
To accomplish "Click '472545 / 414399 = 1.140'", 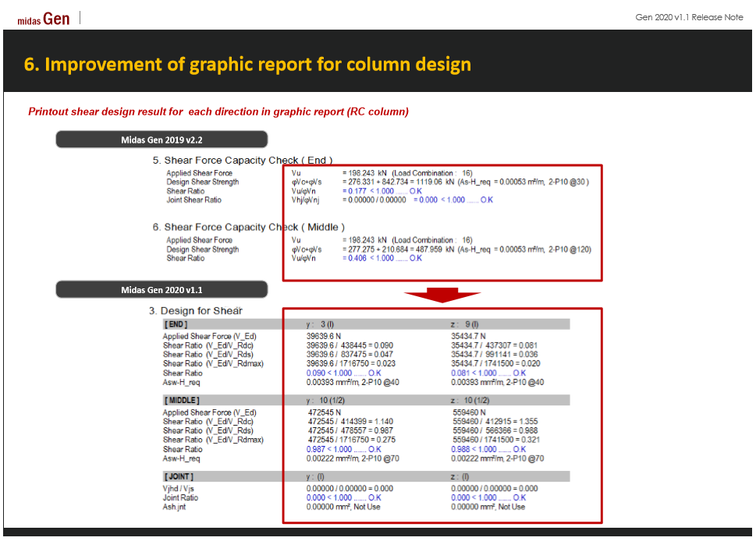I will [x=350, y=422].
